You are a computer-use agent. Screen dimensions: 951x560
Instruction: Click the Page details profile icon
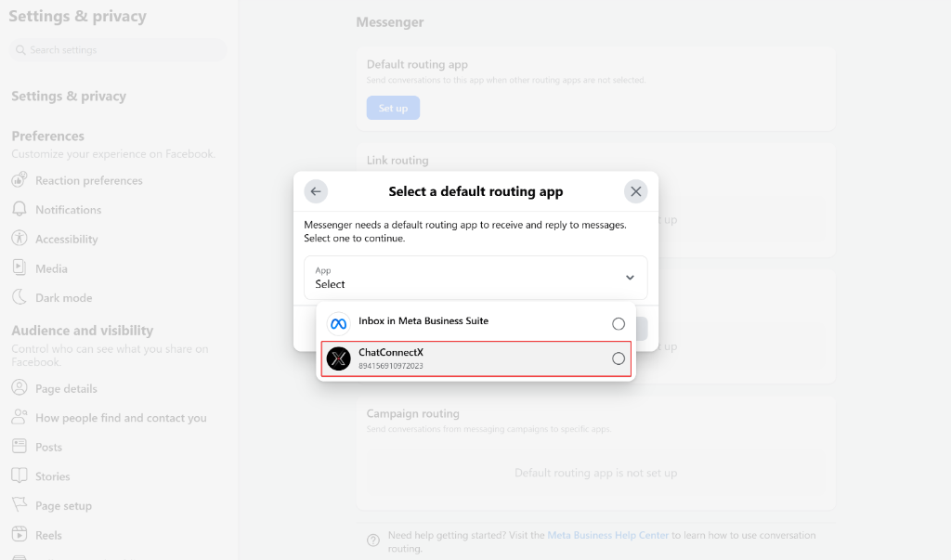coord(20,387)
